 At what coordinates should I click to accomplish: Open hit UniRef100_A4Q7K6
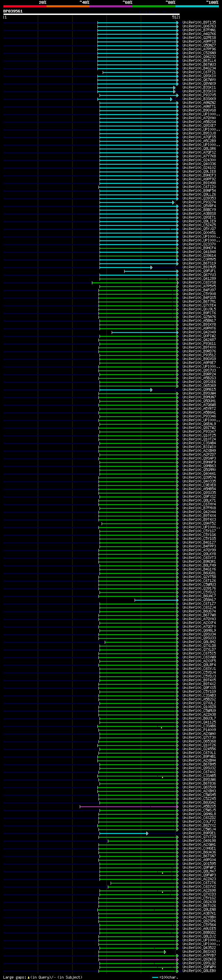[x=199, y=34]
